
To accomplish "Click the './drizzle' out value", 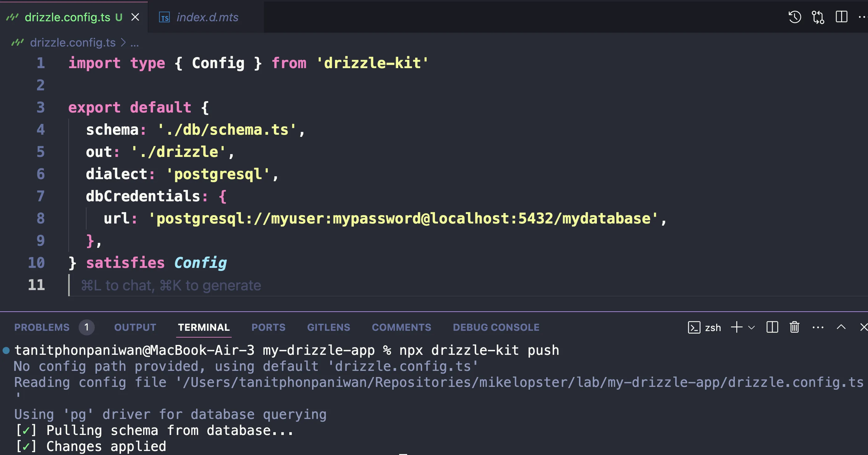I will (x=178, y=152).
